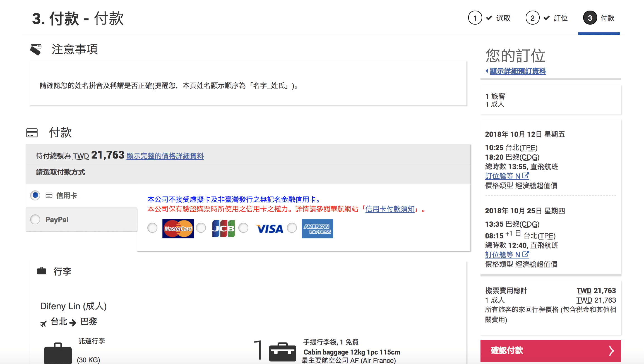
Task: Click the ticket icon beside 注意事項
Action: [x=36, y=49]
